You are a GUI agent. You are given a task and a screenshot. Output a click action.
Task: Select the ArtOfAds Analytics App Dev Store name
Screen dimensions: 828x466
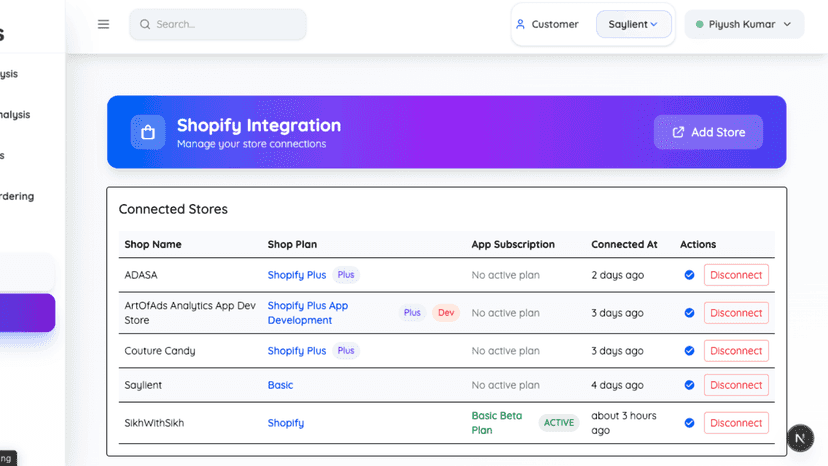(190, 313)
